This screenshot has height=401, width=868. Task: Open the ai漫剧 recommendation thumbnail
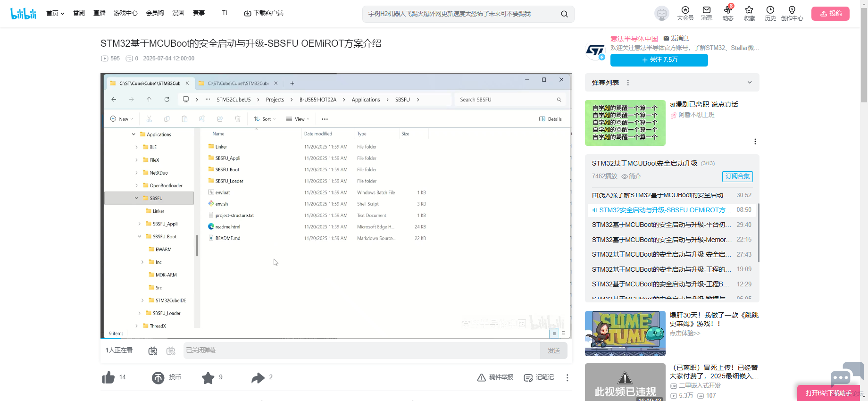click(x=625, y=123)
